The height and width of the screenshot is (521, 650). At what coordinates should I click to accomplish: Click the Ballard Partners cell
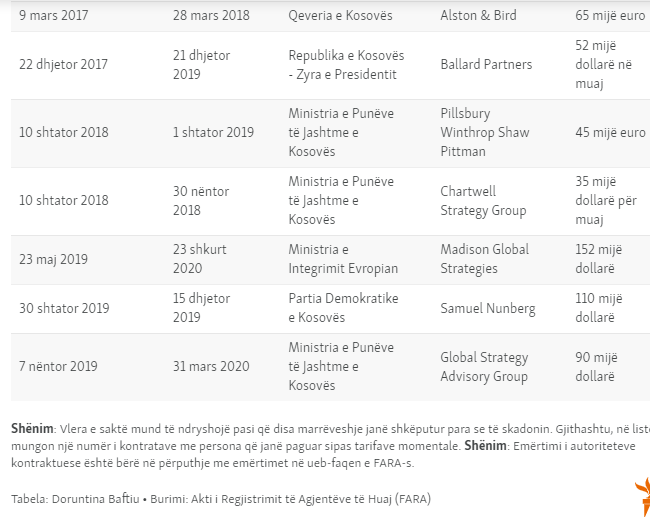click(x=486, y=65)
